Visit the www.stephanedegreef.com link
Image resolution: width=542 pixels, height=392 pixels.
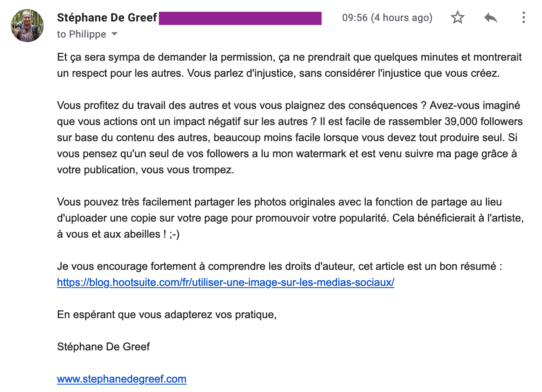click(121, 379)
